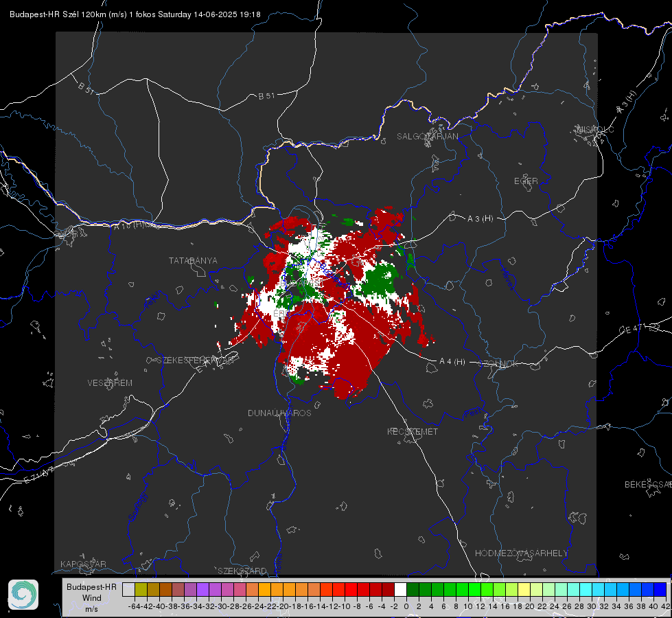Click the B 51 label in the upper-left area
672x618 pixels.
click(x=86, y=88)
